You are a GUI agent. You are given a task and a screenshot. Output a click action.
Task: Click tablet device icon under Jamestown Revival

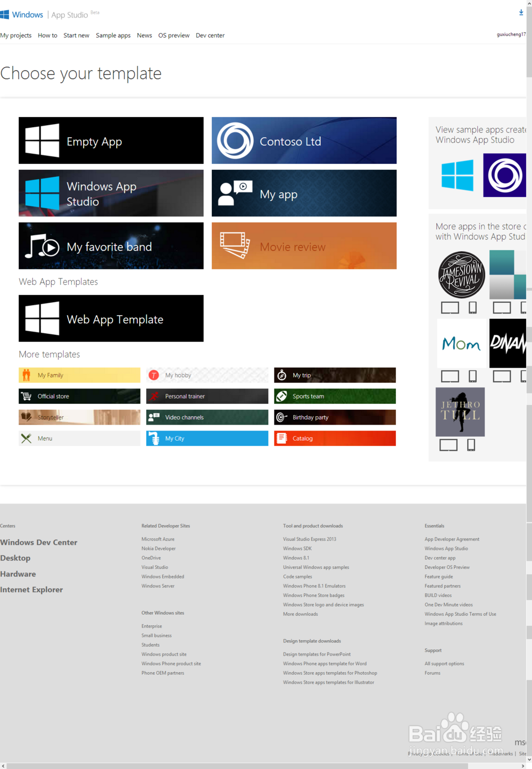pyautogui.click(x=450, y=308)
